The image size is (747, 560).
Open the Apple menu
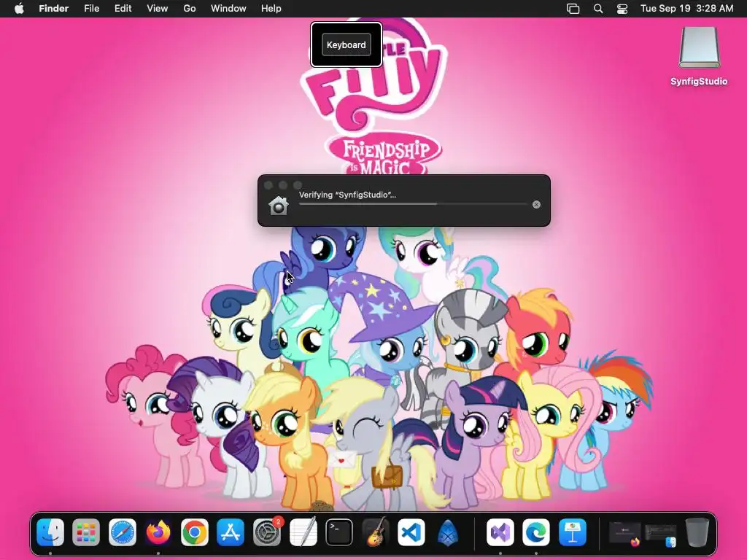[x=19, y=9]
